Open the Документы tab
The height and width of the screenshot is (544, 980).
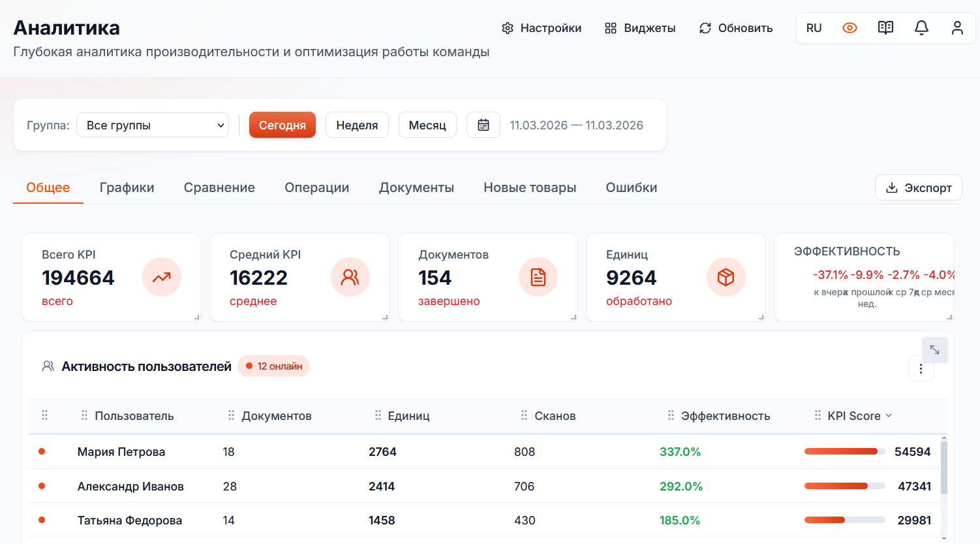[x=416, y=187]
